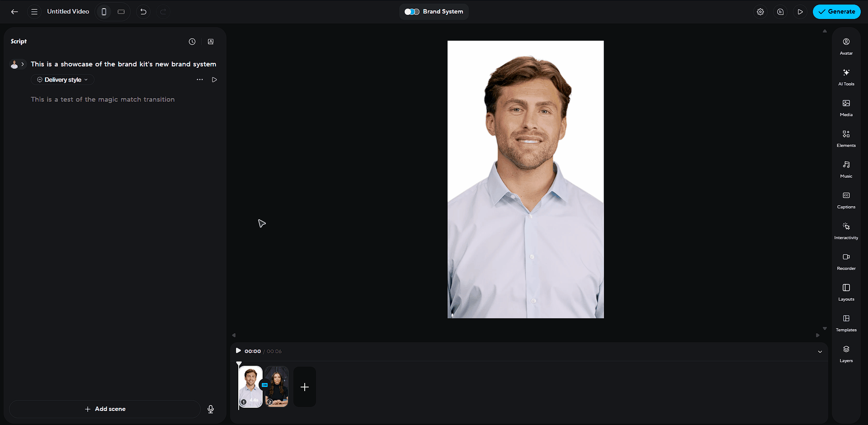Open the Avatar panel
This screenshot has height=425, width=868.
846,46
